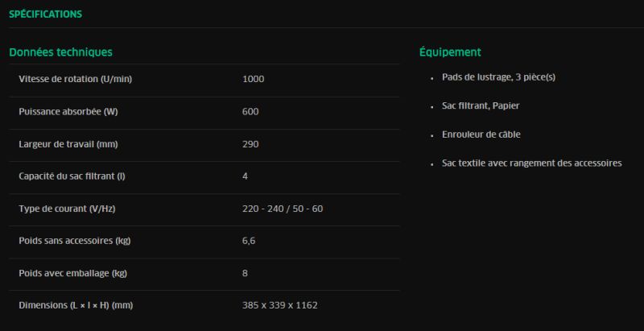Click the Largeur de travail (mm) label

point(68,144)
